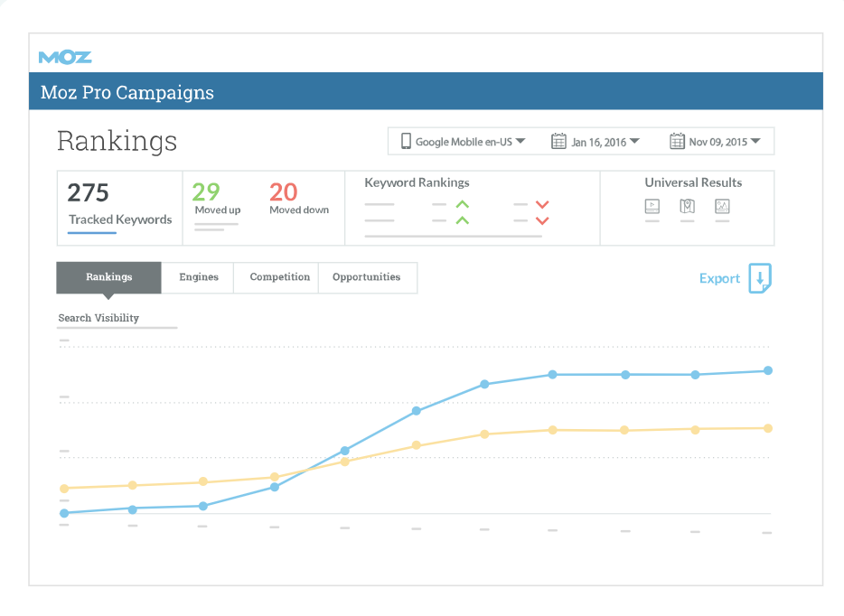This screenshot has width=844, height=616.
Task: Select the image result icon under Universal Results
Action: pos(722,206)
